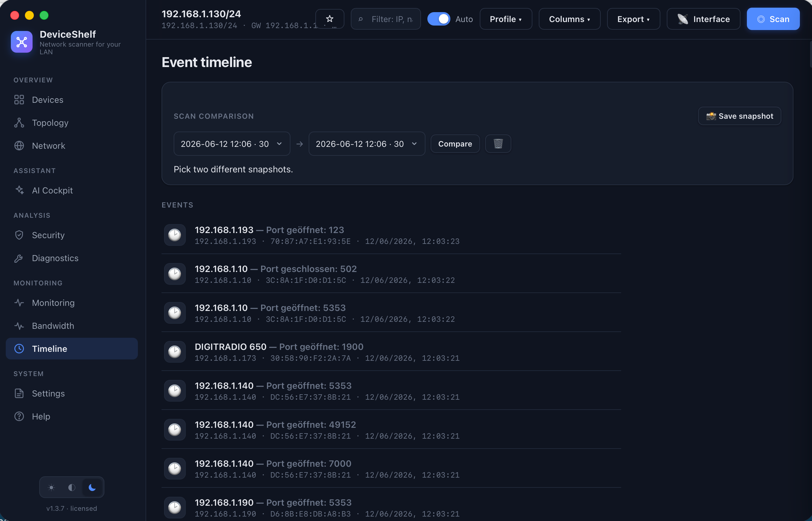Open the first snapshot dropdown
812x521 pixels.
pos(232,144)
